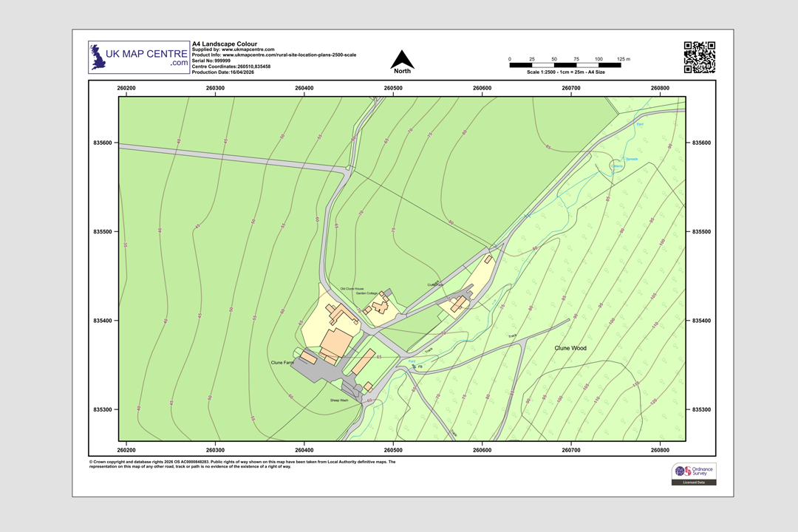Viewport: 798px width, 532px height.
Task: Select the Scale 1:2500 caption text
Action: tap(567, 72)
